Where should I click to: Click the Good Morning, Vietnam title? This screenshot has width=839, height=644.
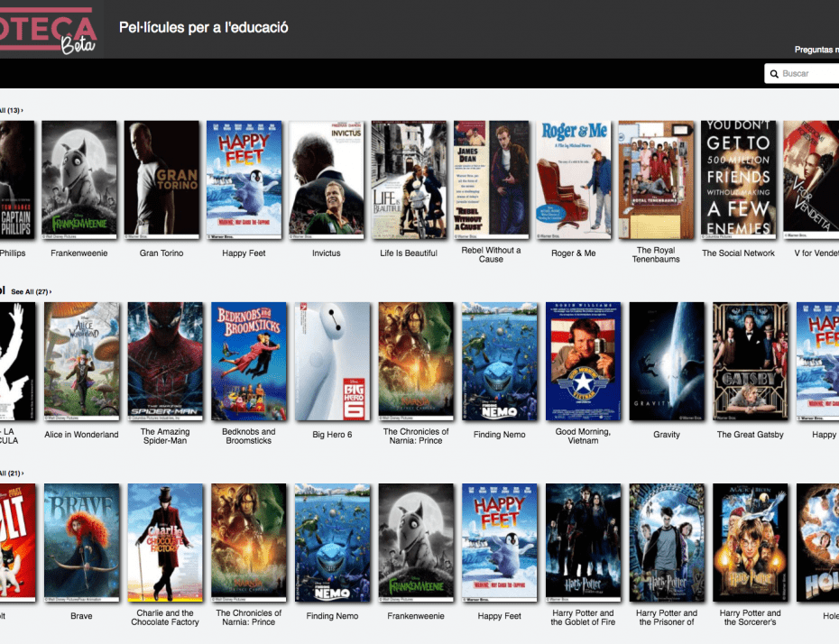pos(583,436)
